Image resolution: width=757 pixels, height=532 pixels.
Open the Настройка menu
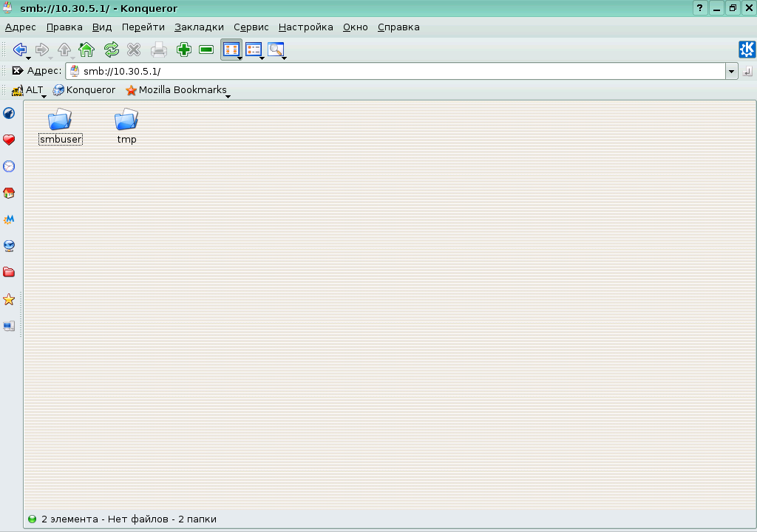[304, 27]
